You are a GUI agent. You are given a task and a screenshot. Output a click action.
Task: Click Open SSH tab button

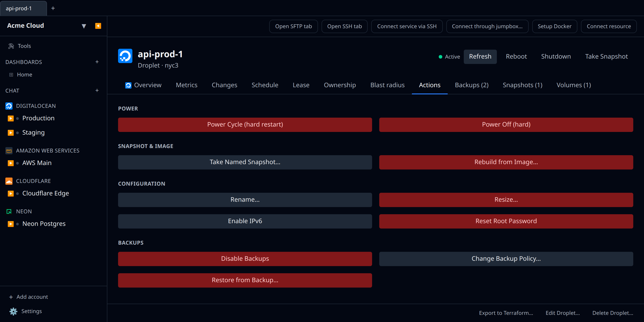pos(345,26)
